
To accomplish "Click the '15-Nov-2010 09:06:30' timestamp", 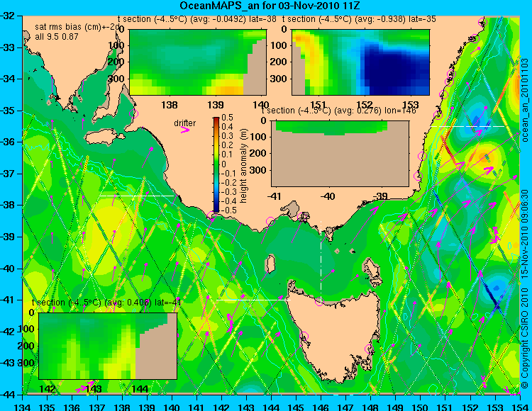I will point(525,234).
